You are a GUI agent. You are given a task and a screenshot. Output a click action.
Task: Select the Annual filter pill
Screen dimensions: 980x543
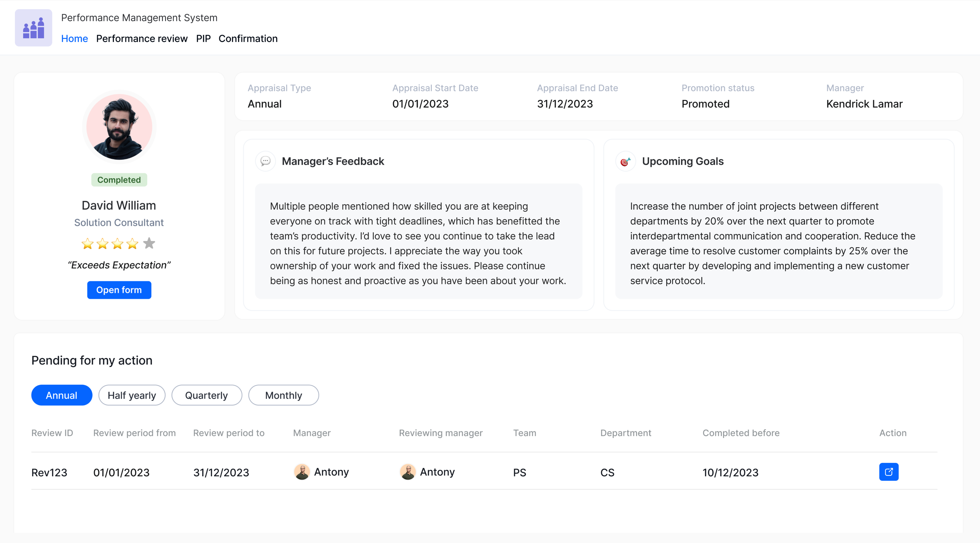click(62, 395)
